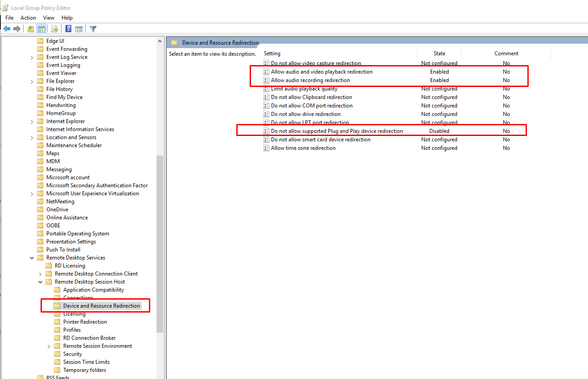Image resolution: width=588 pixels, height=379 pixels.
Task: Select the Application Compatibility folder
Action: pyautogui.click(x=94, y=290)
